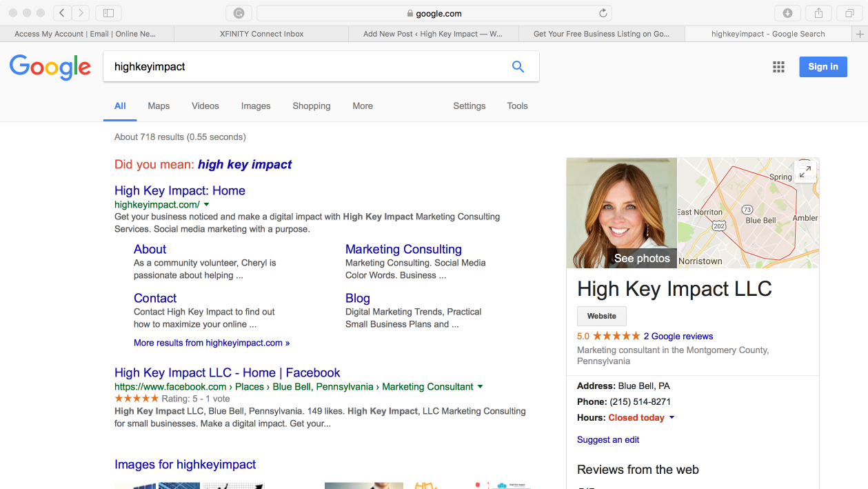Go forward with Safari forward arrow
The image size is (868, 489).
[81, 13]
